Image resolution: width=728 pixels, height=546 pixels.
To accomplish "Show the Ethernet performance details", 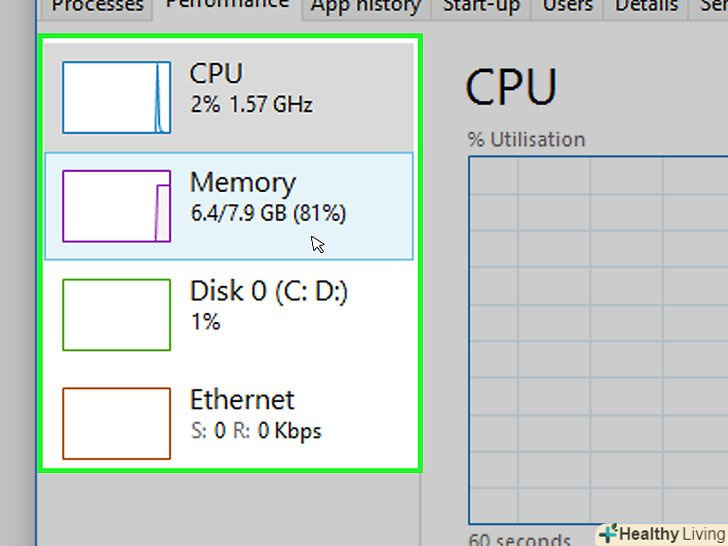I will pyautogui.click(x=242, y=400).
